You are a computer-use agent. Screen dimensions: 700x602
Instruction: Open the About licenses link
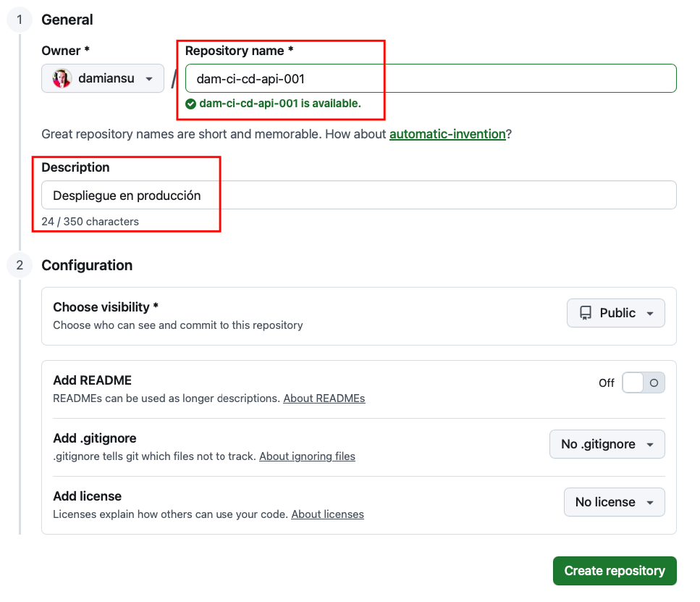(327, 514)
